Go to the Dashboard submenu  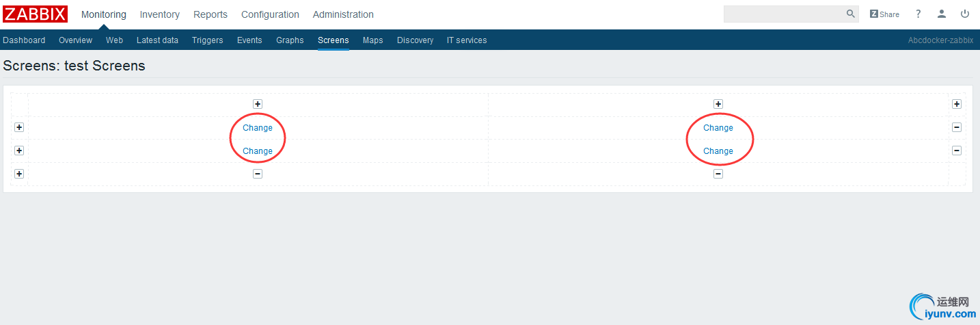click(x=24, y=40)
